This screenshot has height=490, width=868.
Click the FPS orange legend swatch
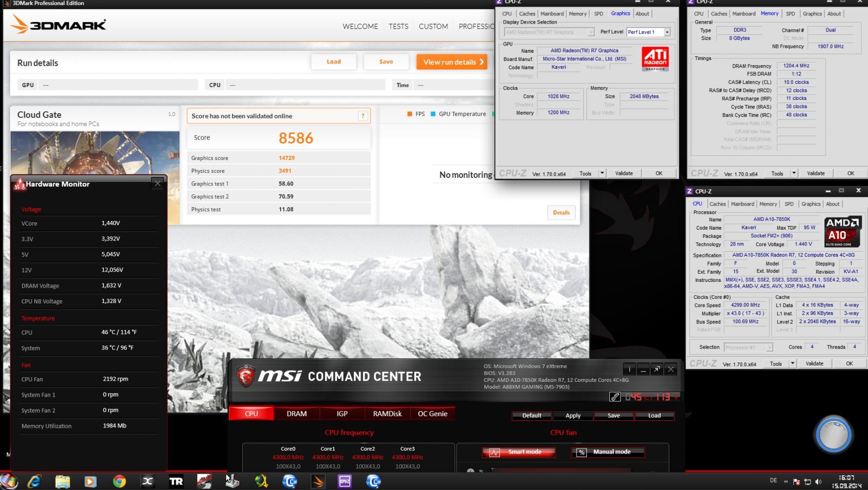tap(410, 114)
